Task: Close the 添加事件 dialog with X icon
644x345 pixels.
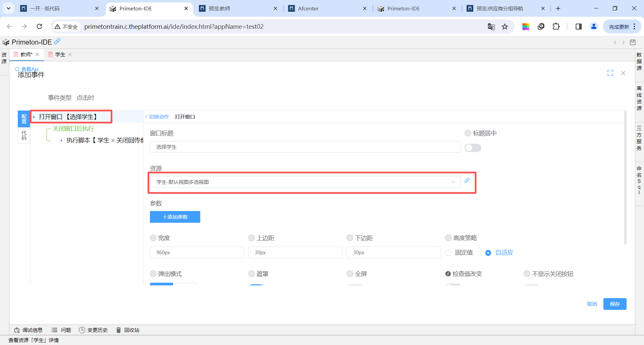Action: (x=623, y=73)
